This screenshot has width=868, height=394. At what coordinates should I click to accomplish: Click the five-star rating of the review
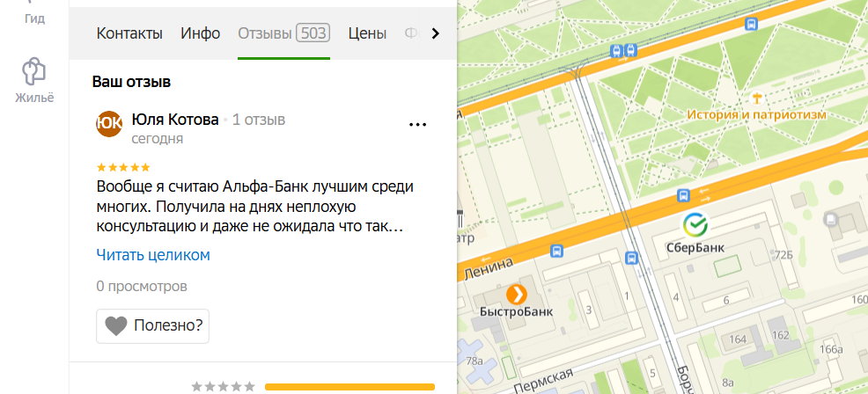pos(123,167)
